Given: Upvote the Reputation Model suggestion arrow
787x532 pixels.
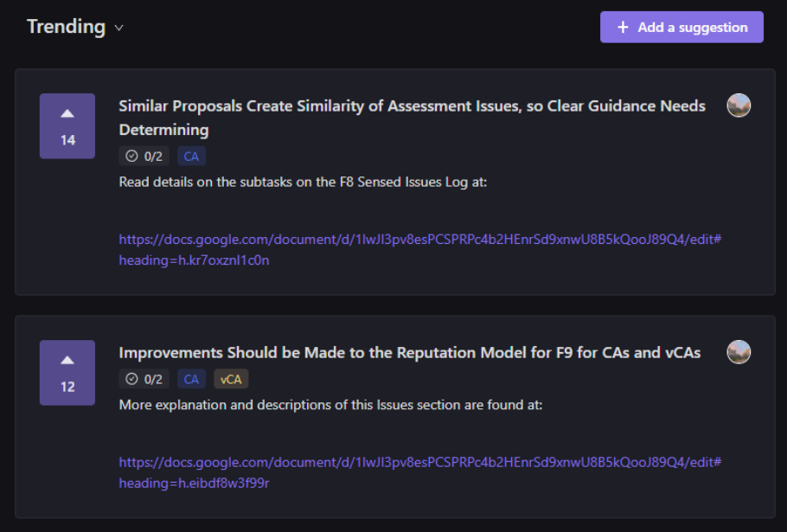Looking at the screenshot, I should coord(67,361).
